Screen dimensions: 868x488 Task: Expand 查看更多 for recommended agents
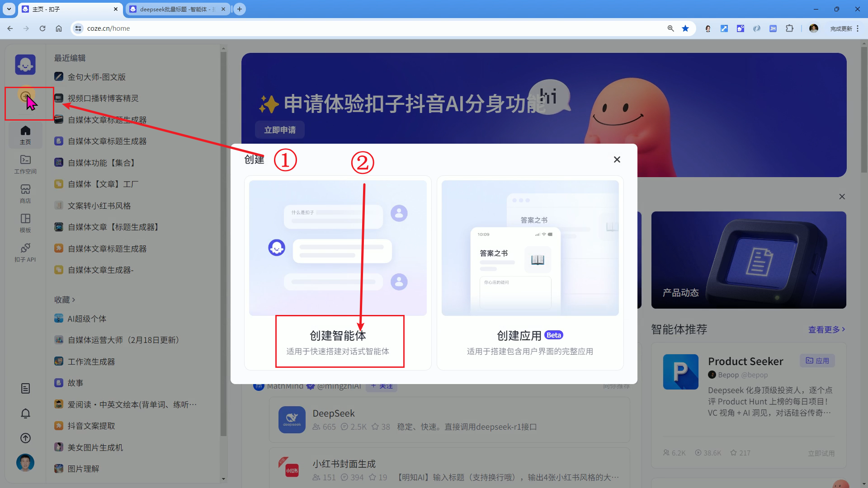coord(826,329)
